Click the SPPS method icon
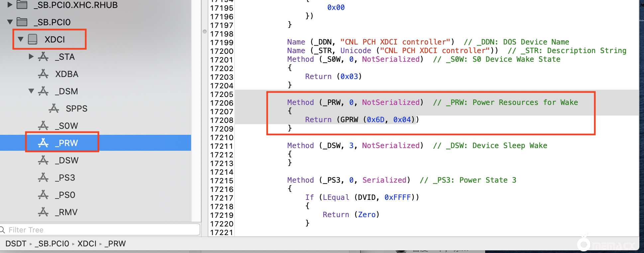 (x=54, y=109)
